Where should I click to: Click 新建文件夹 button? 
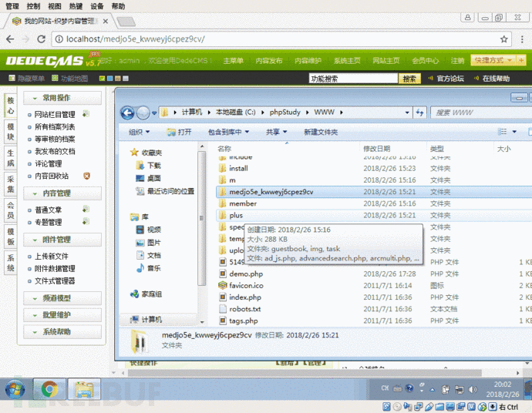click(321, 132)
